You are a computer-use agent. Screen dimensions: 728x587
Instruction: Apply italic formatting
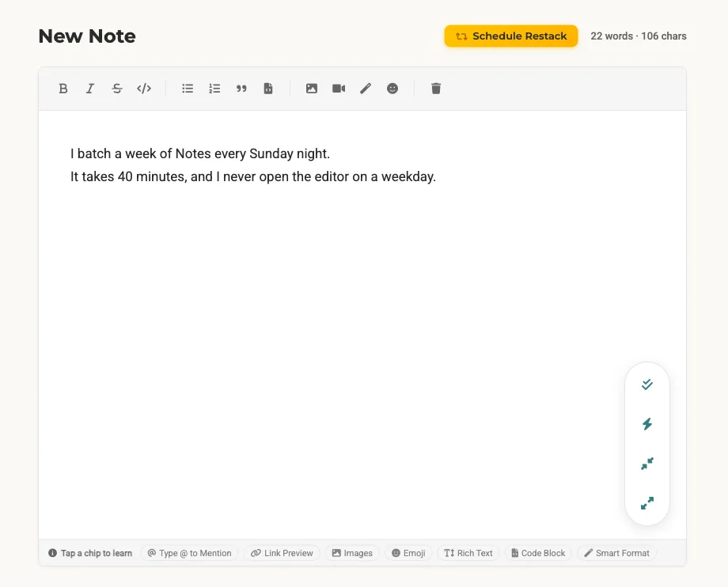coord(90,89)
